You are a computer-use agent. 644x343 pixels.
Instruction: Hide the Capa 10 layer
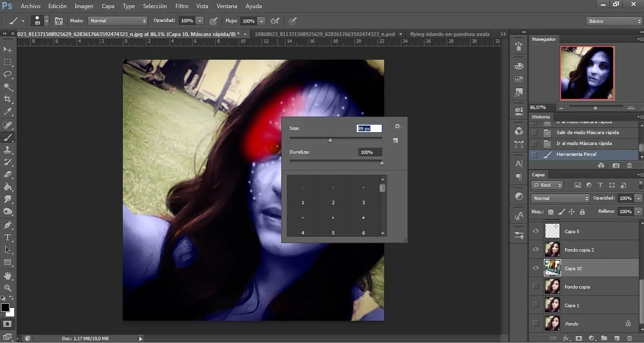click(536, 268)
